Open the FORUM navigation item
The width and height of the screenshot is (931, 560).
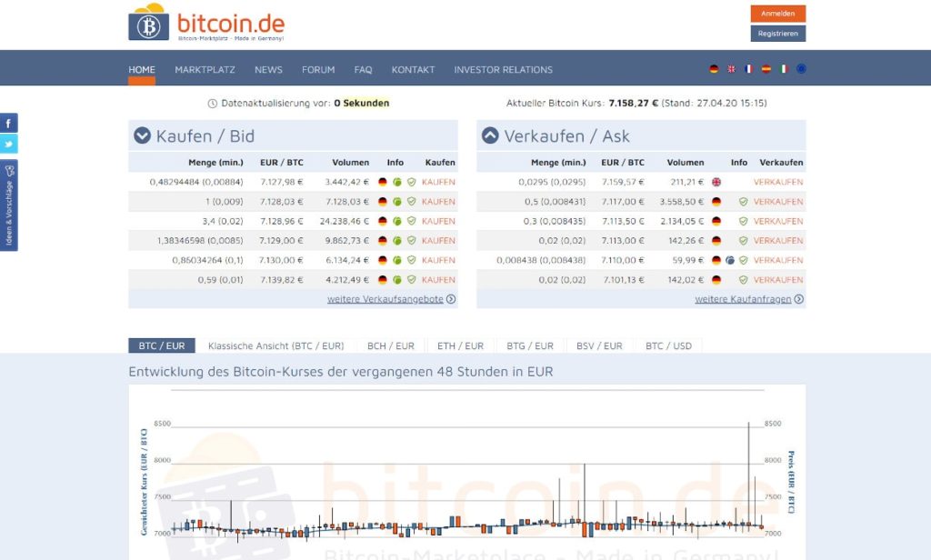[x=318, y=70]
